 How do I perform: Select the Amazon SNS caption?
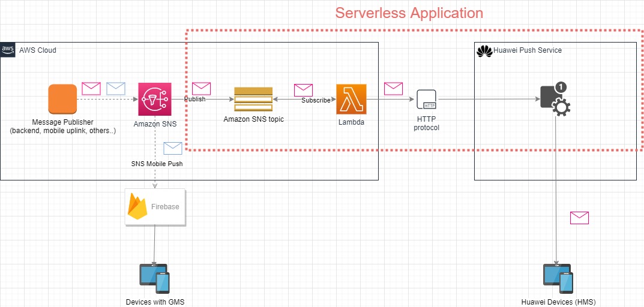(155, 124)
